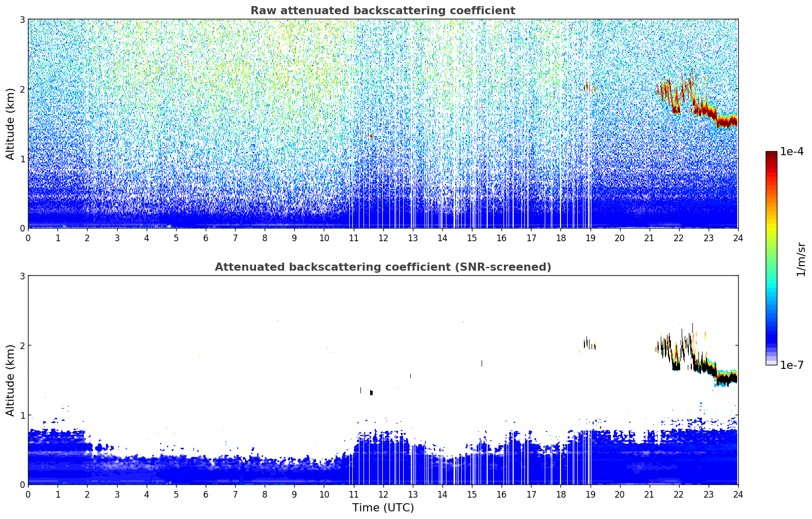Click time tick '24' under the bottom plot
The height and width of the screenshot is (519, 812).
(x=738, y=494)
